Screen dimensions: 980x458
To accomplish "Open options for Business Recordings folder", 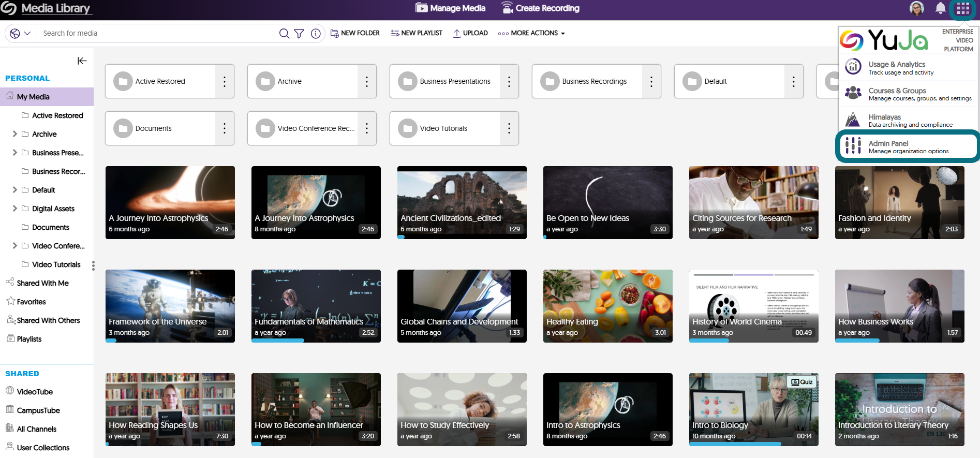I will [x=651, y=81].
